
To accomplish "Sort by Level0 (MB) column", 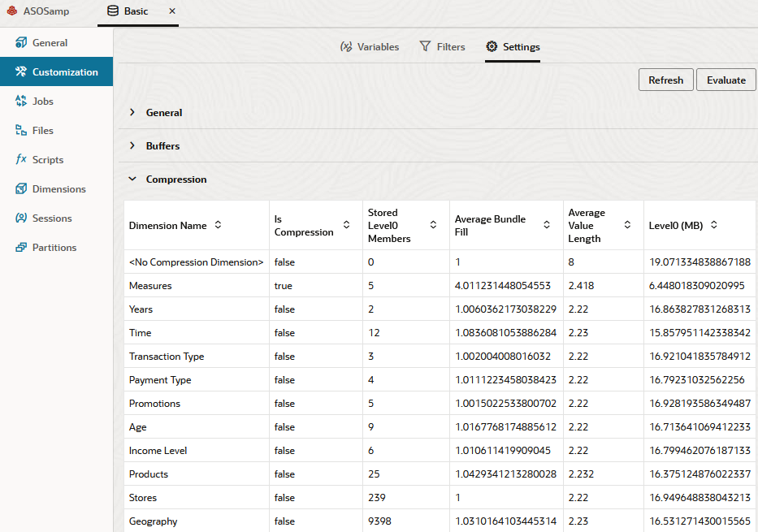I will (714, 225).
